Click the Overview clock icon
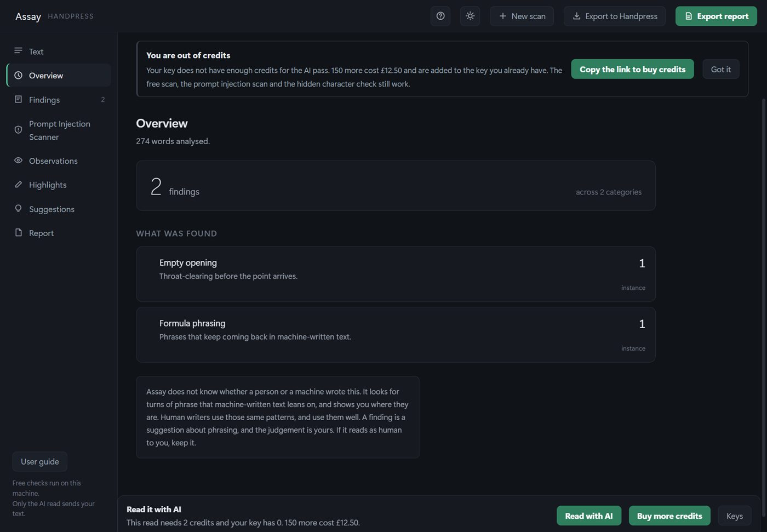Image resolution: width=767 pixels, height=532 pixels. click(x=18, y=75)
